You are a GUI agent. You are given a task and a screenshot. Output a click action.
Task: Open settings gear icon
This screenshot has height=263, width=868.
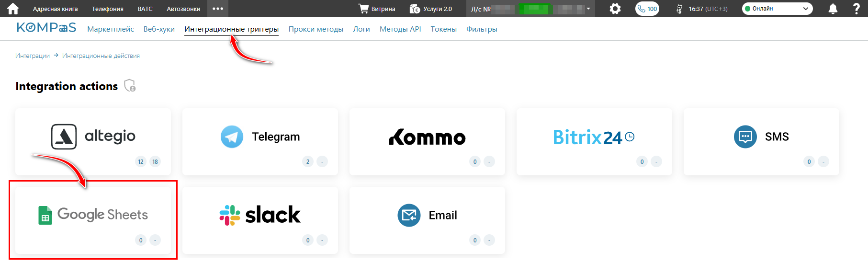click(x=615, y=9)
